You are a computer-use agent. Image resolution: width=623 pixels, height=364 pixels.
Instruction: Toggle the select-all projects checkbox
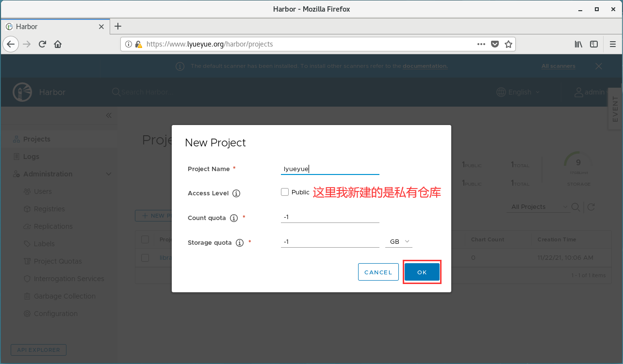tap(145, 239)
